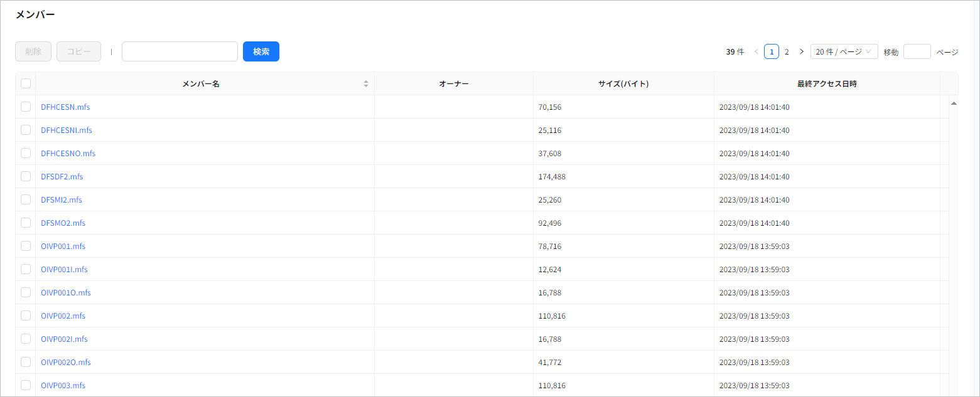The image size is (980, 397).
Task: Click the 削除 delete button
Action: click(33, 51)
